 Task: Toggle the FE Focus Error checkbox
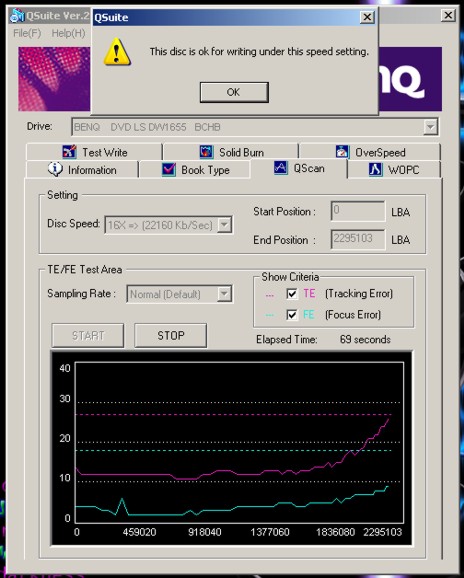292,315
